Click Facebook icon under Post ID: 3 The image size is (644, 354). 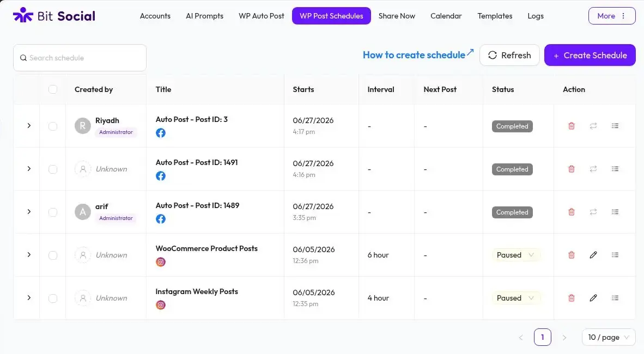(161, 133)
